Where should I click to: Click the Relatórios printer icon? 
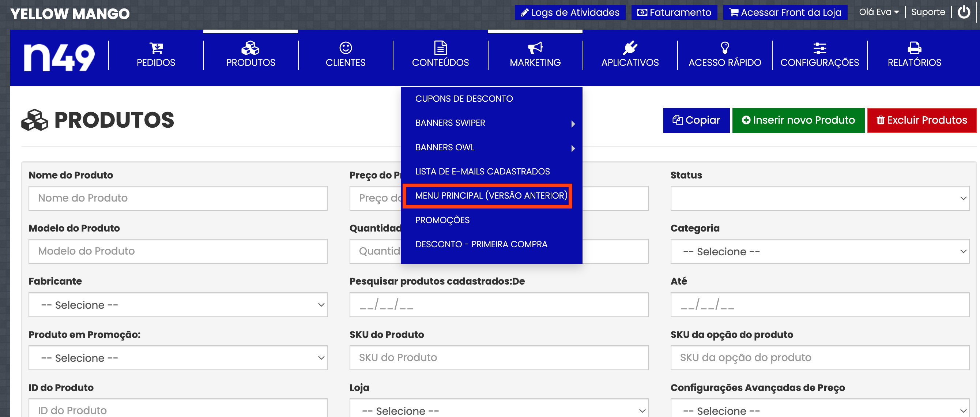pos(914,48)
